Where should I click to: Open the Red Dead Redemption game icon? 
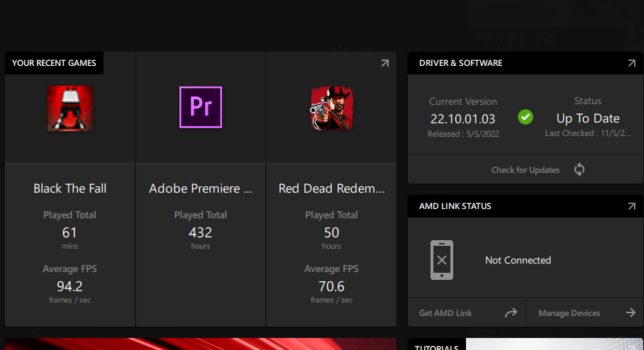[331, 108]
